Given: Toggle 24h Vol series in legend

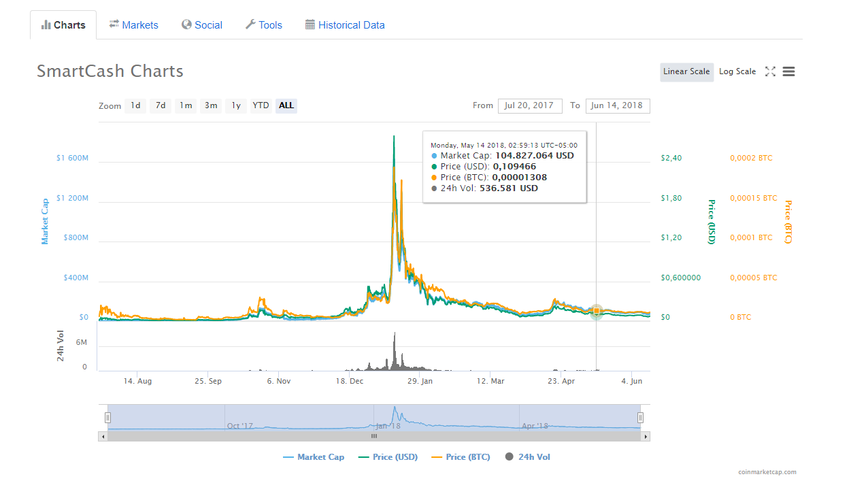Looking at the screenshot, I should (528, 457).
